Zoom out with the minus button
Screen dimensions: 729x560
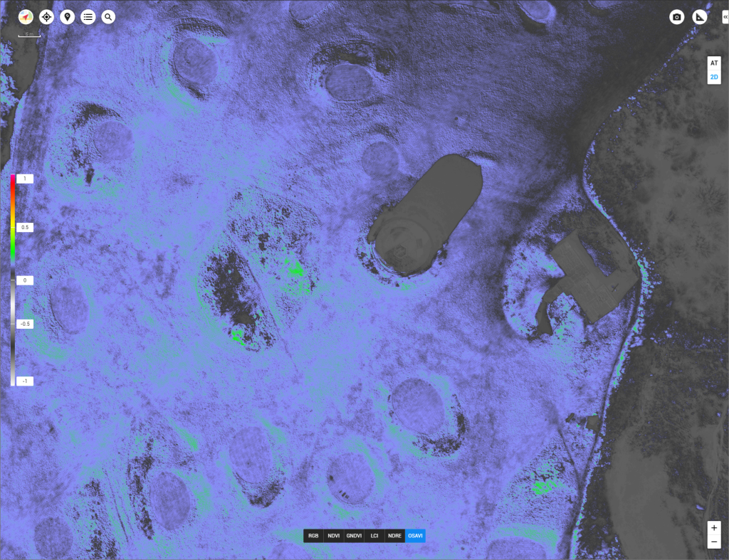pos(714,543)
